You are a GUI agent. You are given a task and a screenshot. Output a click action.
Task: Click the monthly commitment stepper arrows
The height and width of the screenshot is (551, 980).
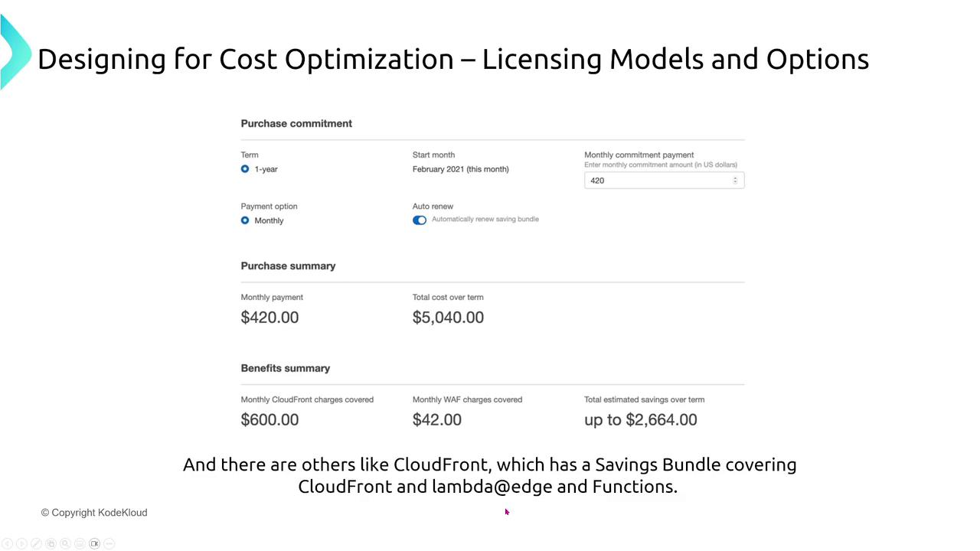tap(735, 181)
